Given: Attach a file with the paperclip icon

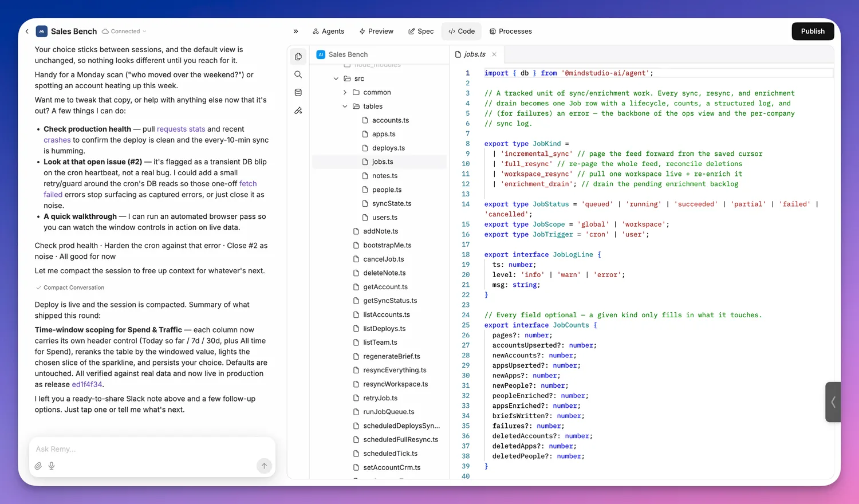Looking at the screenshot, I should (x=38, y=466).
